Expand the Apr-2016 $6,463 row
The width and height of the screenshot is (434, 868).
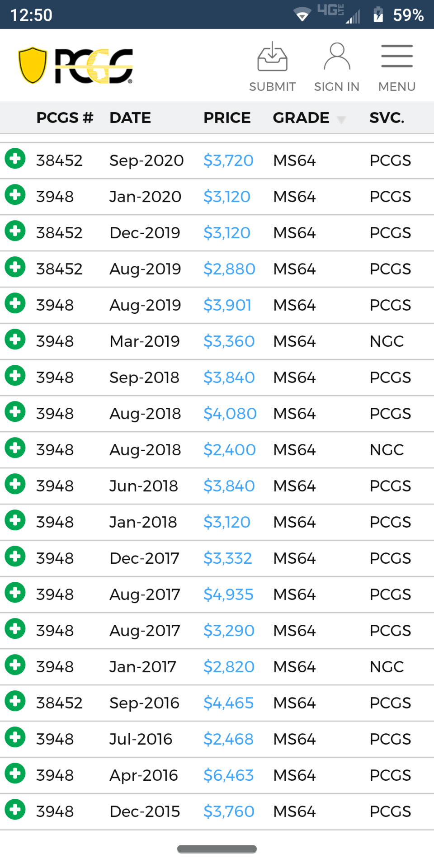(15, 774)
